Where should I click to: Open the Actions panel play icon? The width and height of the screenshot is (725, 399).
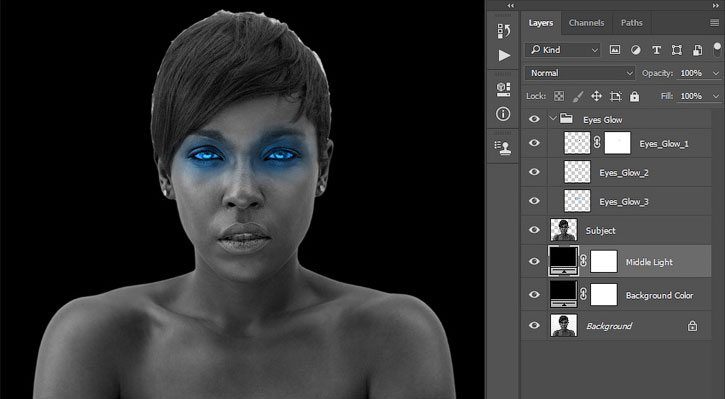coord(504,55)
